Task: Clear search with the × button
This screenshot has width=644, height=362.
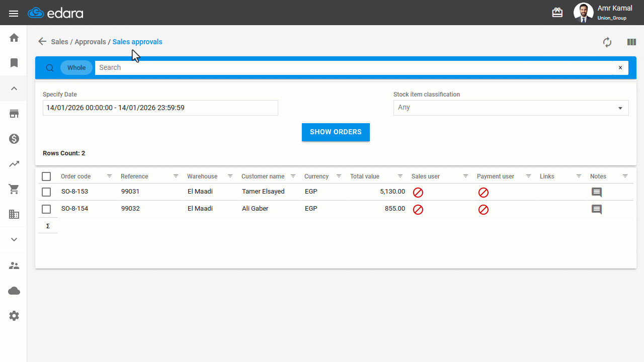Action: 620,68
